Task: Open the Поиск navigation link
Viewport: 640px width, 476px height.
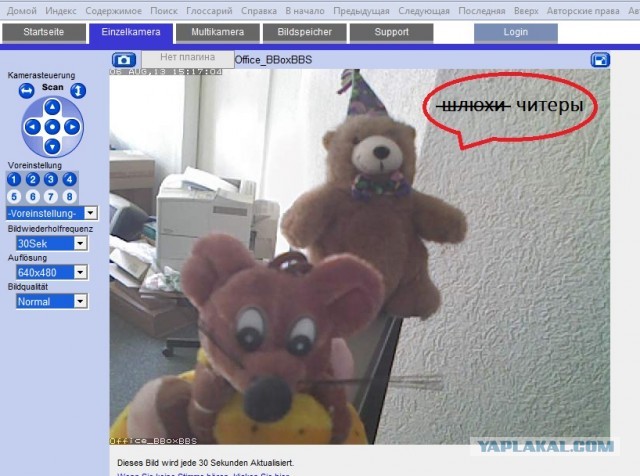Action: pyautogui.click(x=164, y=11)
